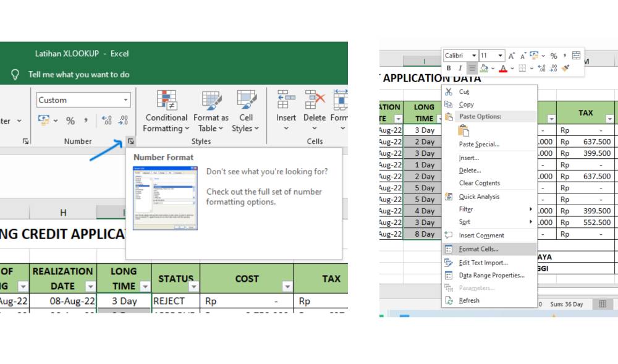The width and height of the screenshot is (618, 364).
Task: Open Format as Table gallery
Action: click(211, 111)
